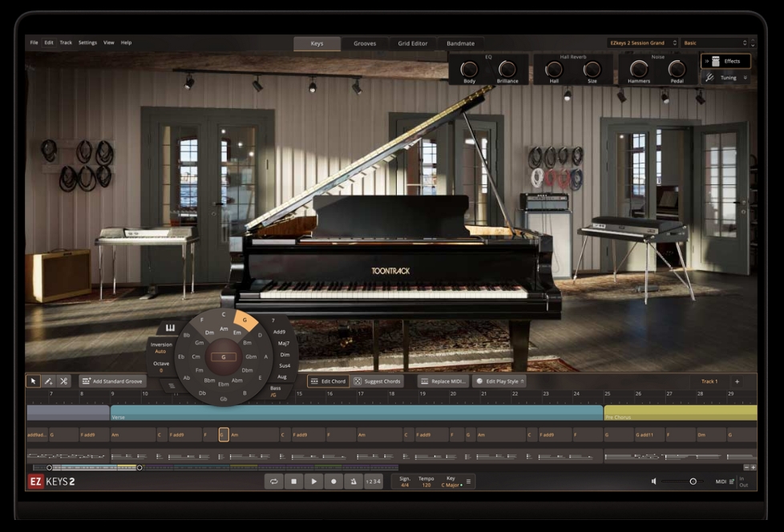Expand the Tuning panel
This screenshot has height=532, width=784.
(x=726, y=78)
